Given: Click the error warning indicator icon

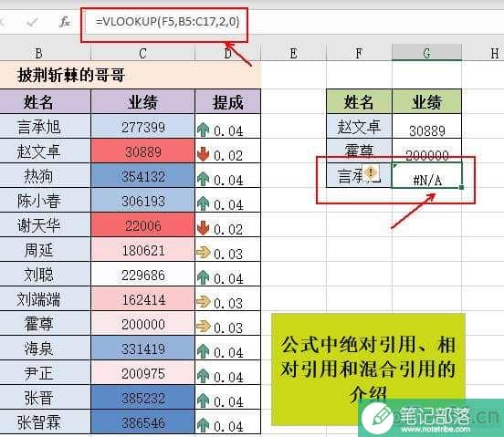Looking at the screenshot, I should tap(371, 172).
